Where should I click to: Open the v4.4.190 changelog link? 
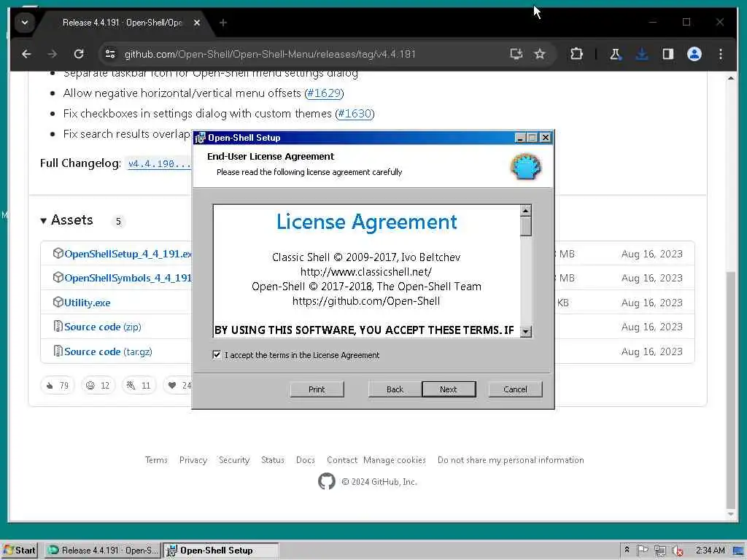point(159,164)
